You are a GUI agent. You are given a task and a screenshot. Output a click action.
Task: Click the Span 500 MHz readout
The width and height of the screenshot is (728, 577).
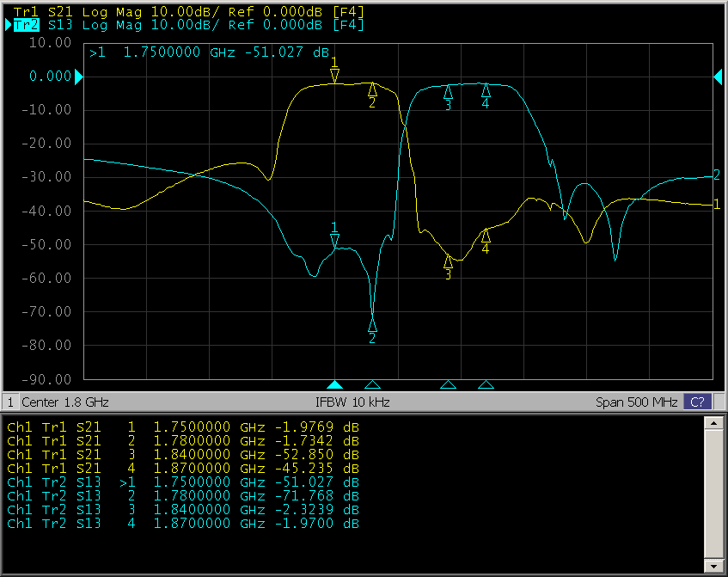(x=637, y=402)
